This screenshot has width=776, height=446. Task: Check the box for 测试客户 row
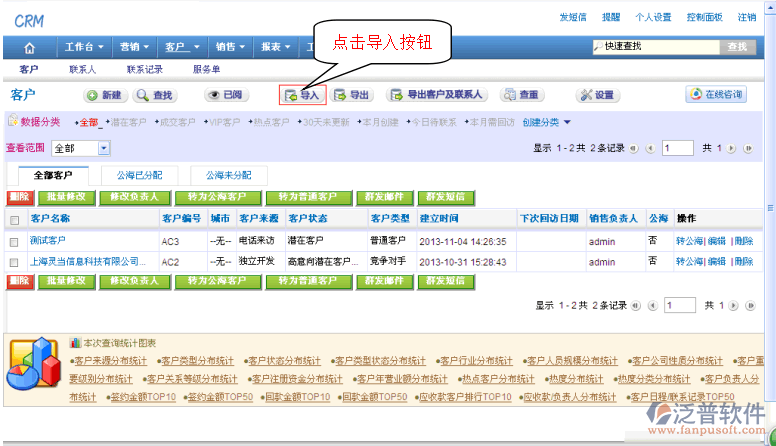[14, 241]
